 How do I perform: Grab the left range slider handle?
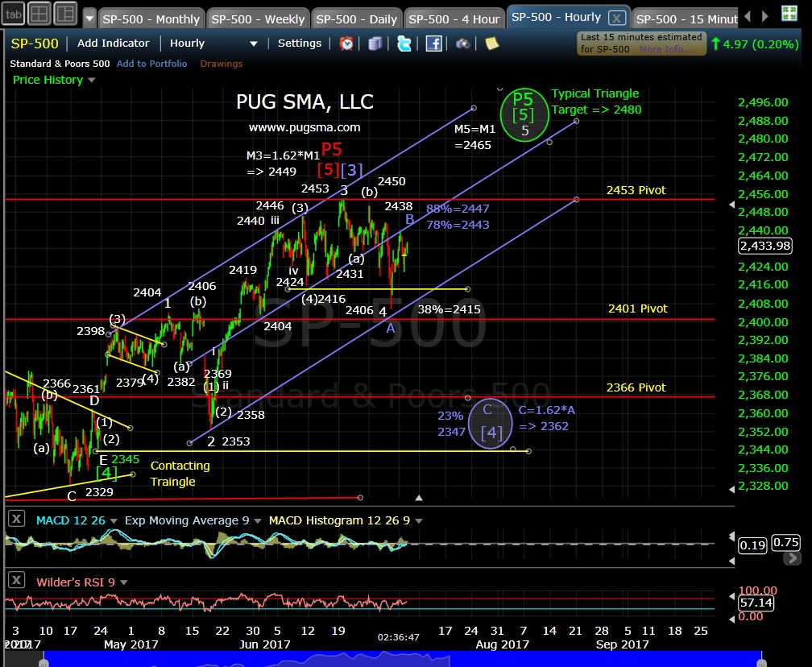43,663
